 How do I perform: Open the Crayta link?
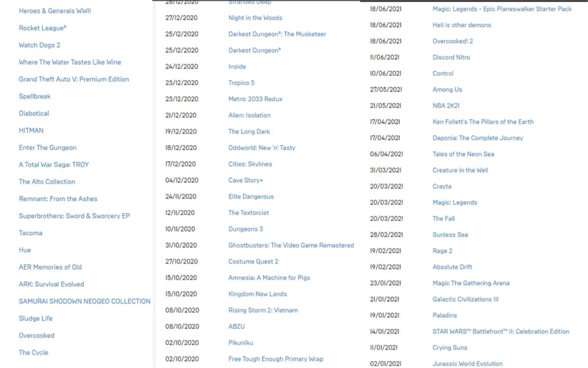coord(442,186)
